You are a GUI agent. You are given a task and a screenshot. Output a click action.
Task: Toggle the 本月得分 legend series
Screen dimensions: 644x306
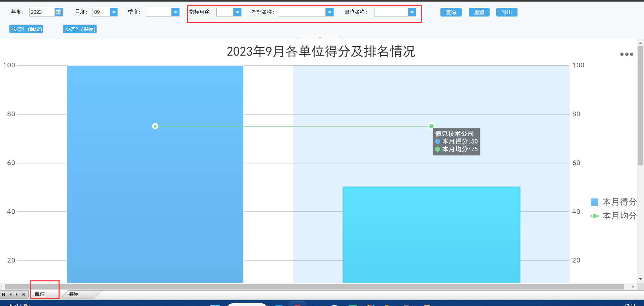[614, 202]
